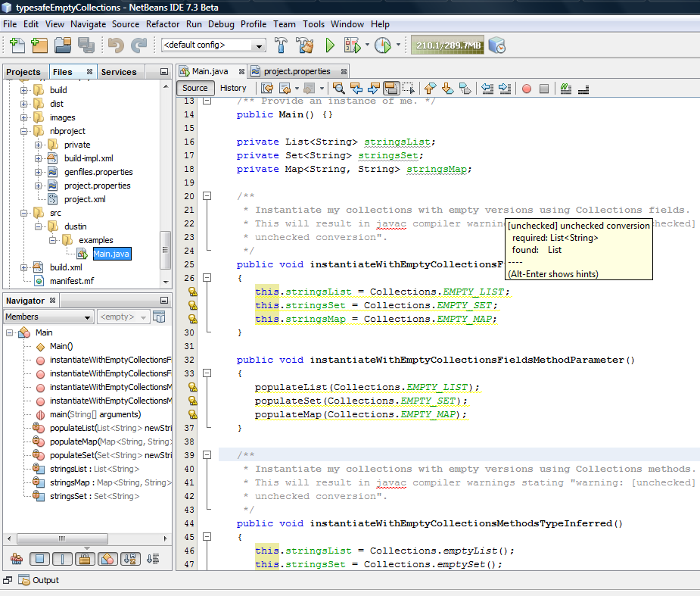
Task: Click the New File toolbar icon
Action: [x=17, y=45]
